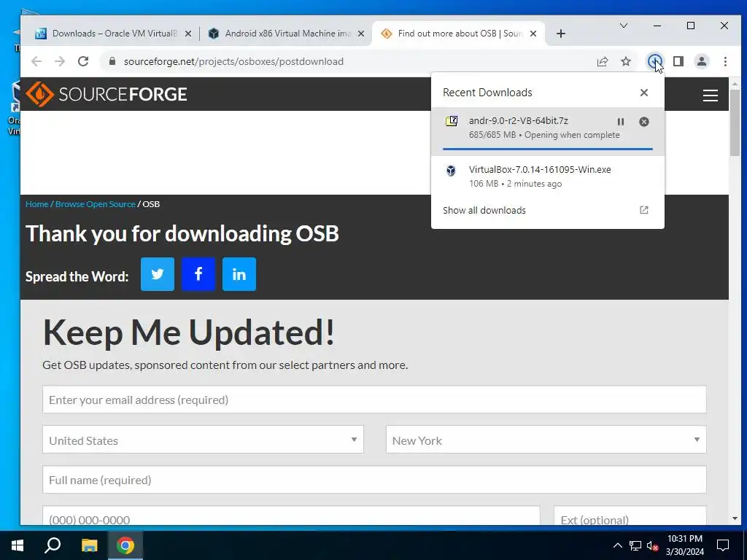Open the Windows Start menu

tap(18, 545)
